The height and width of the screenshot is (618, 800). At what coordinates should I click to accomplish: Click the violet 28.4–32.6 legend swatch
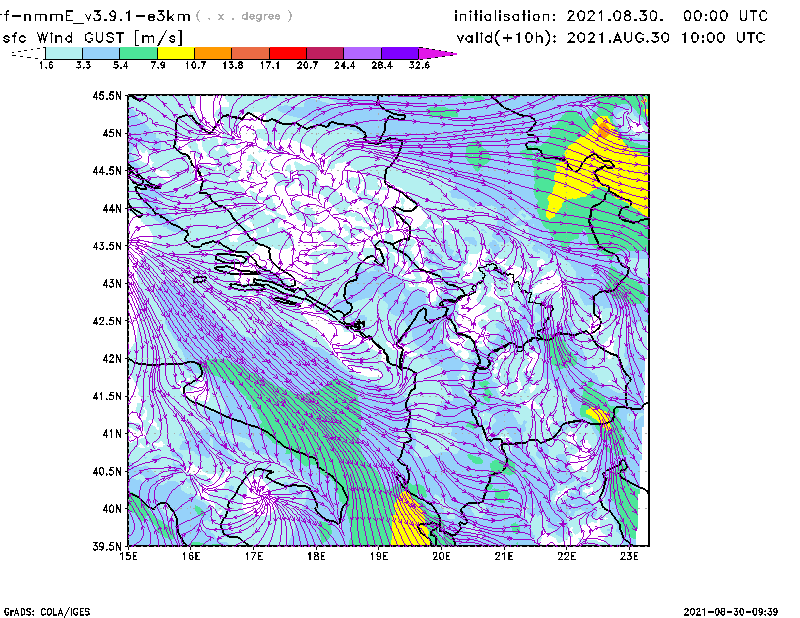pyautogui.click(x=400, y=53)
